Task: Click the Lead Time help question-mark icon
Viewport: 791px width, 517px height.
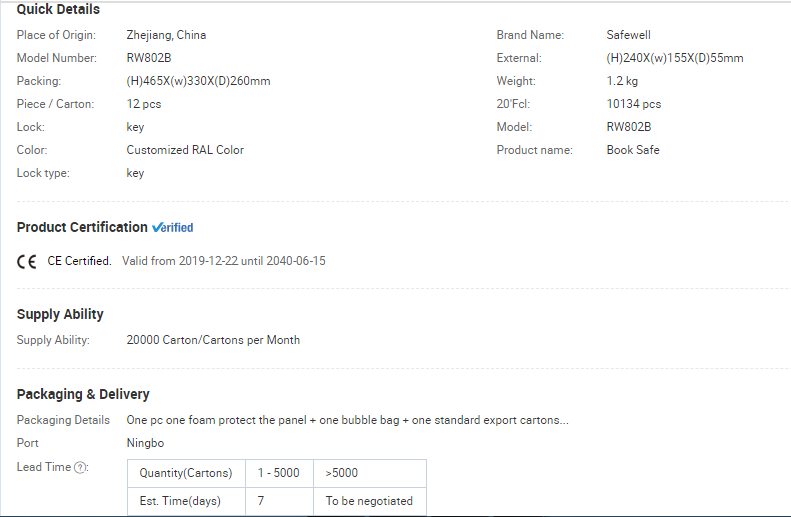Action: [80, 468]
